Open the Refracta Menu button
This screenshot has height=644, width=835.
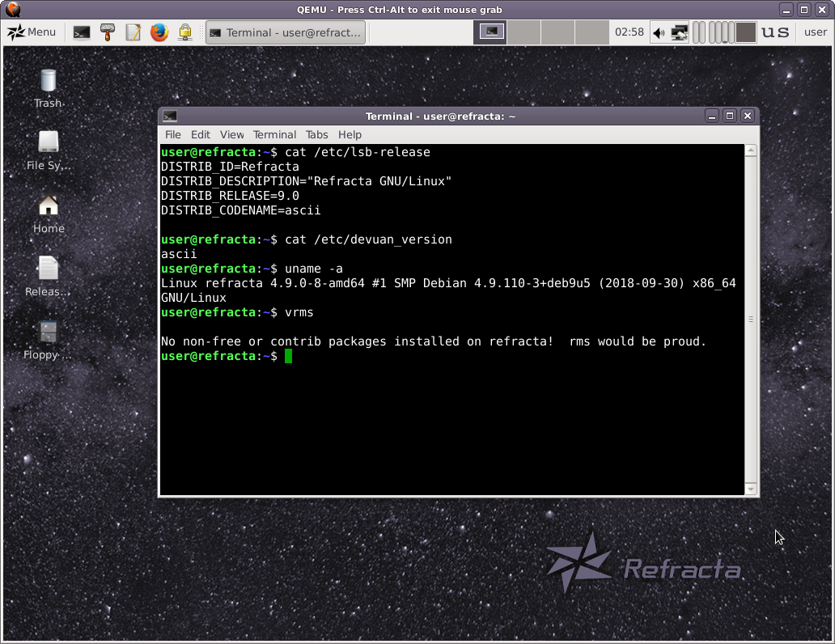[32, 32]
